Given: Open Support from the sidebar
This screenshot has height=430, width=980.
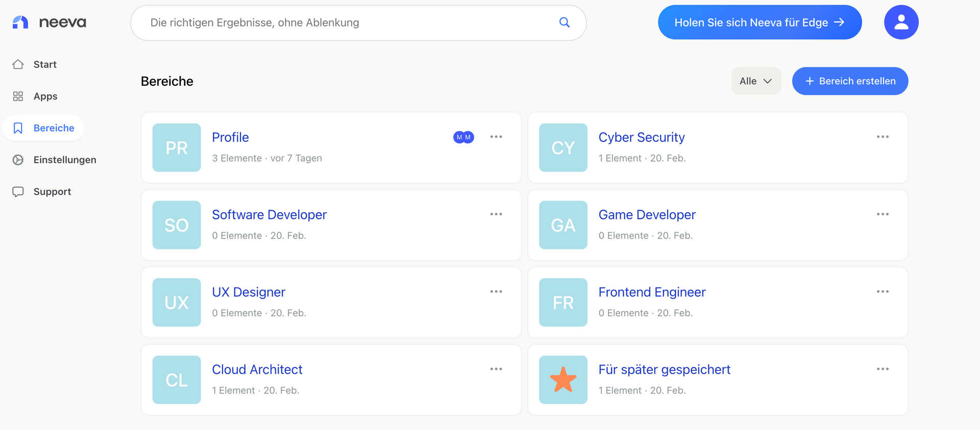Looking at the screenshot, I should coord(52,192).
